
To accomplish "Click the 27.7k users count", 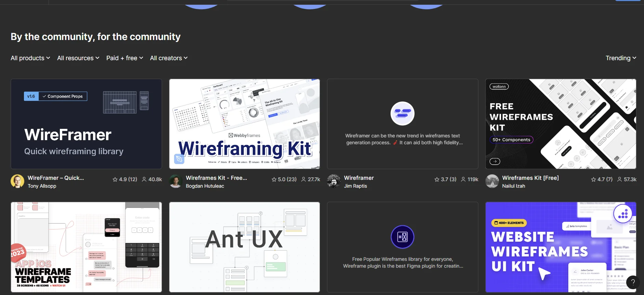I will pos(314,179).
